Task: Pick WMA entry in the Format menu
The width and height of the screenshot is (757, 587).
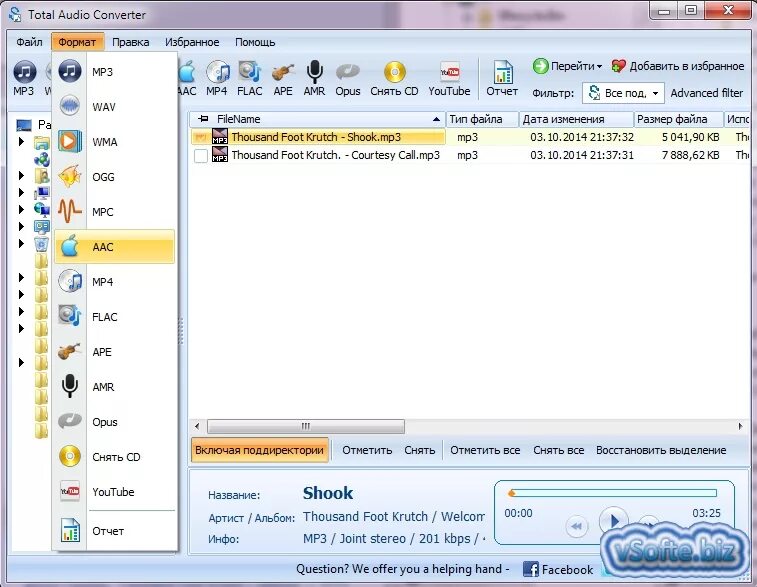Action: [x=115, y=142]
